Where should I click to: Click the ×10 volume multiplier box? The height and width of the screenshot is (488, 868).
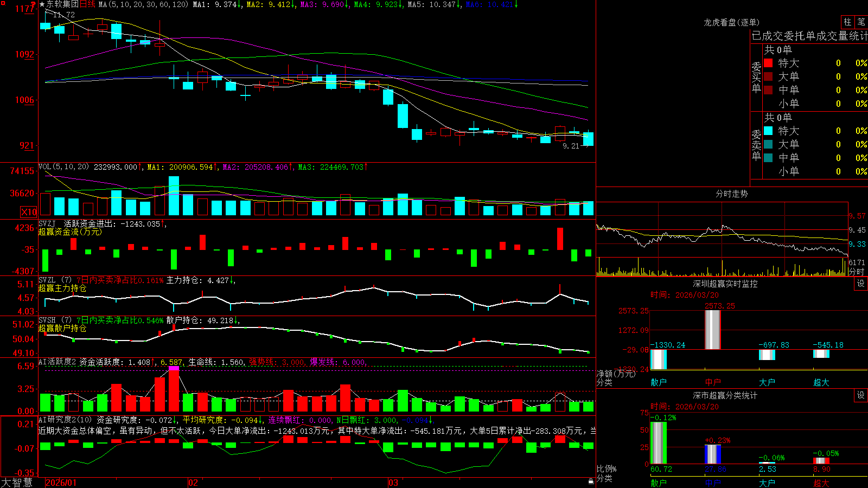point(29,212)
